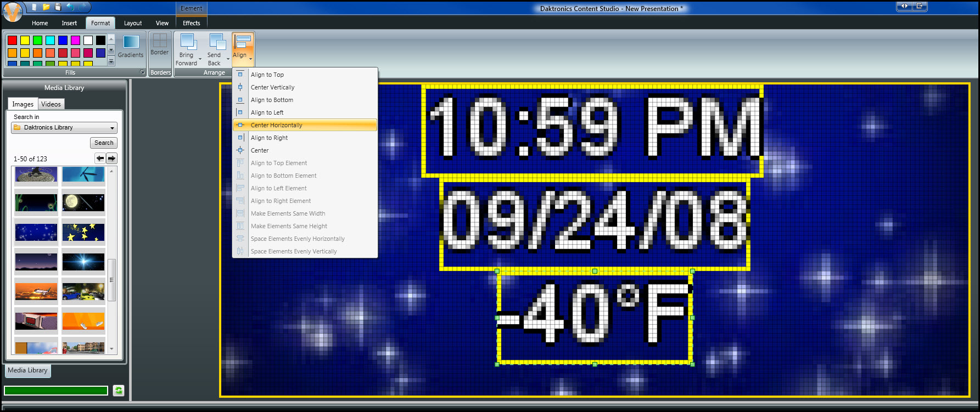
Task: Go to previous page of media results
Action: [100, 159]
